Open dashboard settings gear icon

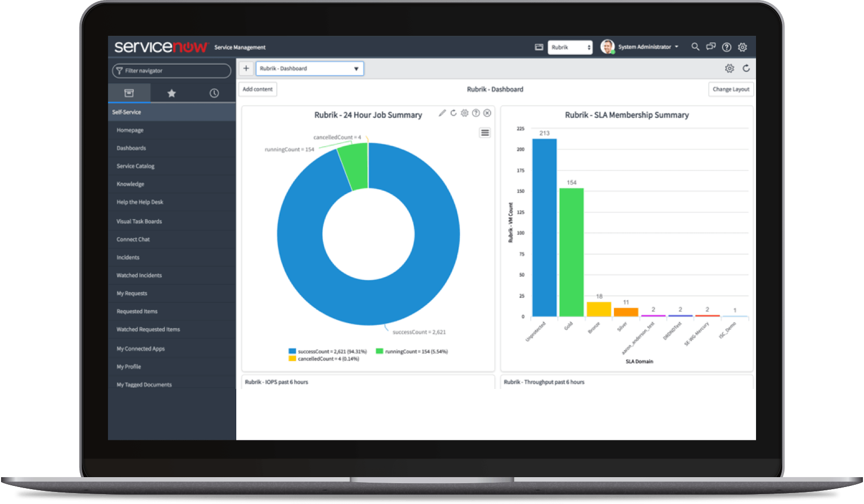[730, 68]
